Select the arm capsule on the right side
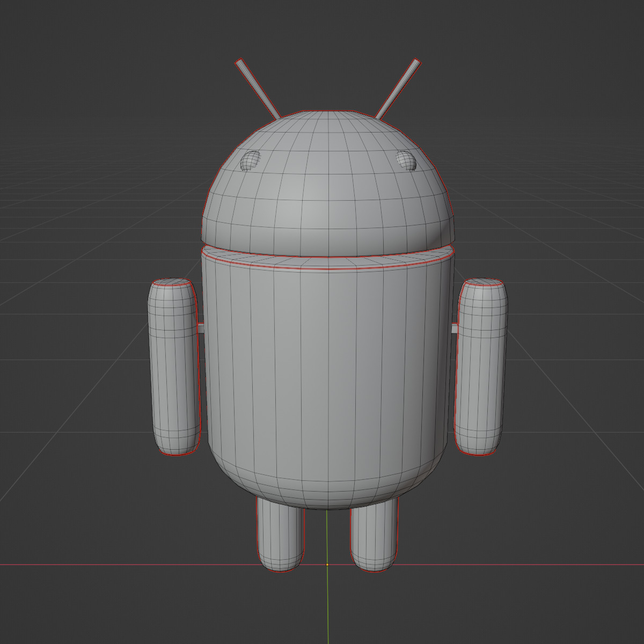 481,367
